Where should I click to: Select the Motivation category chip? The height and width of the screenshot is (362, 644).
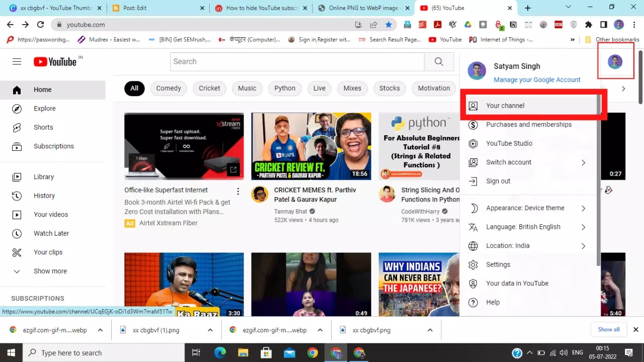pos(434,88)
